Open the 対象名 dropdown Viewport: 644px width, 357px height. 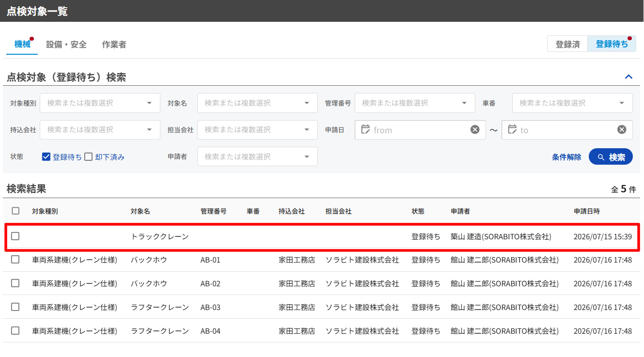[x=257, y=103]
